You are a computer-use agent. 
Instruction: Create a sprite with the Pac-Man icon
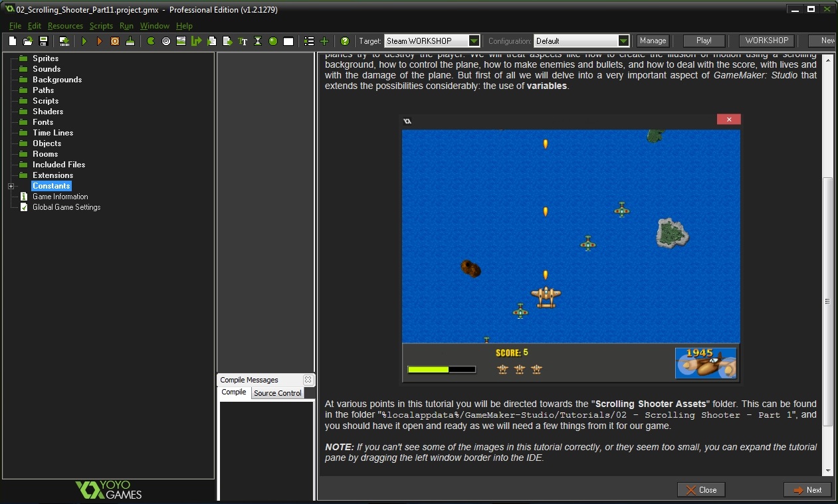click(151, 41)
